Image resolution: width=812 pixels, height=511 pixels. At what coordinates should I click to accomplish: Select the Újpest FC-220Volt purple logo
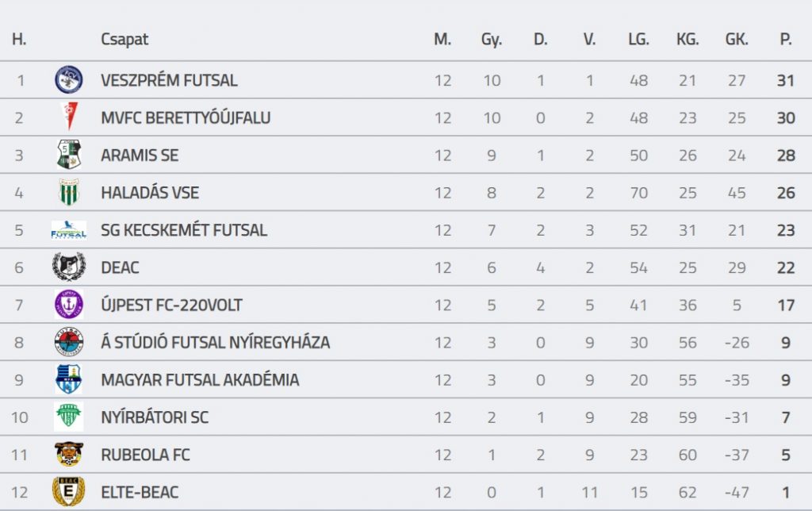click(x=68, y=305)
